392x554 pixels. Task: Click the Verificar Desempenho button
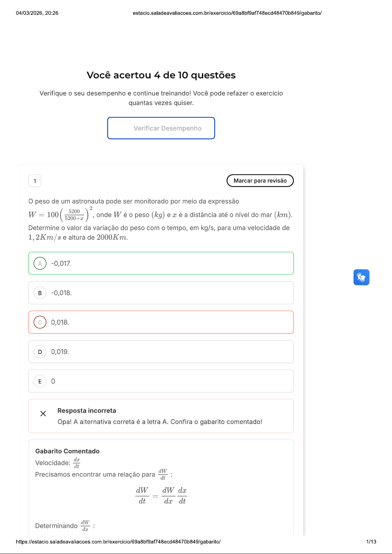pos(161,128)
